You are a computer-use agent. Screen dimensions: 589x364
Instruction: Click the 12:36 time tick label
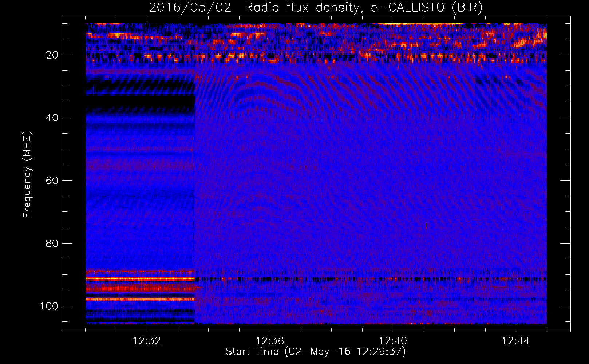[x=270, y=341]
